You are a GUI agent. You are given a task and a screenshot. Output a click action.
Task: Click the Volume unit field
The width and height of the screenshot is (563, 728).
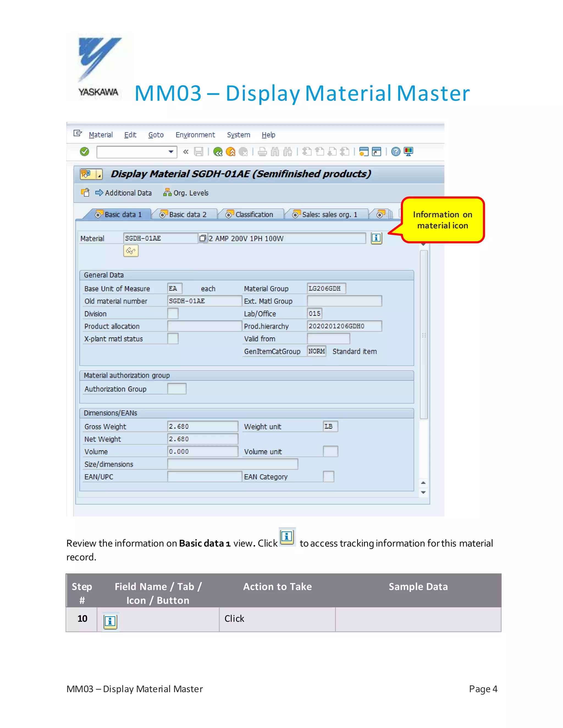click(330, 452)
